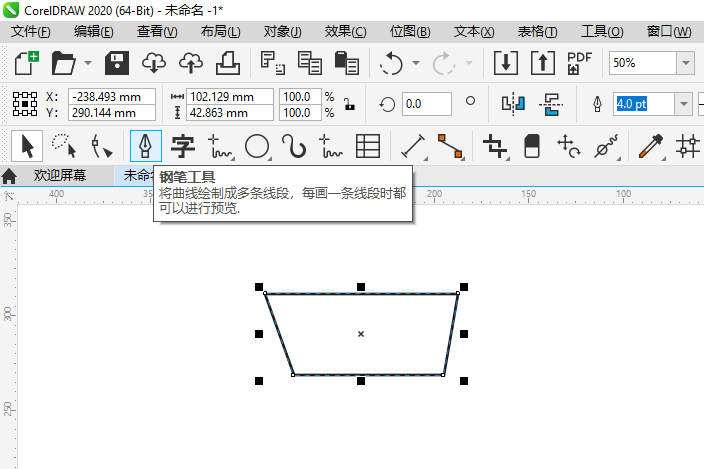Select the top-center selection handle of trapezoid
This screenshot has height=469, width=704.
(x=361, y=287)
